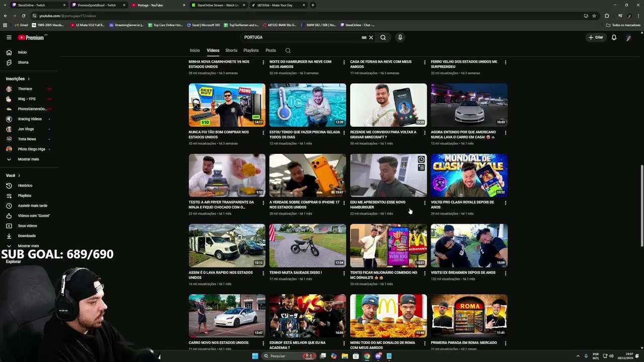644x362 pixels.
Task: Add hamburguer video to queue icon
Action: pos(421,167)
